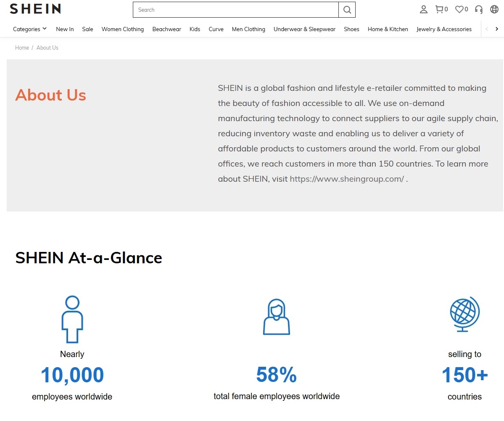
Task: Select the Women Clothing category
Action: coord(122,29)
